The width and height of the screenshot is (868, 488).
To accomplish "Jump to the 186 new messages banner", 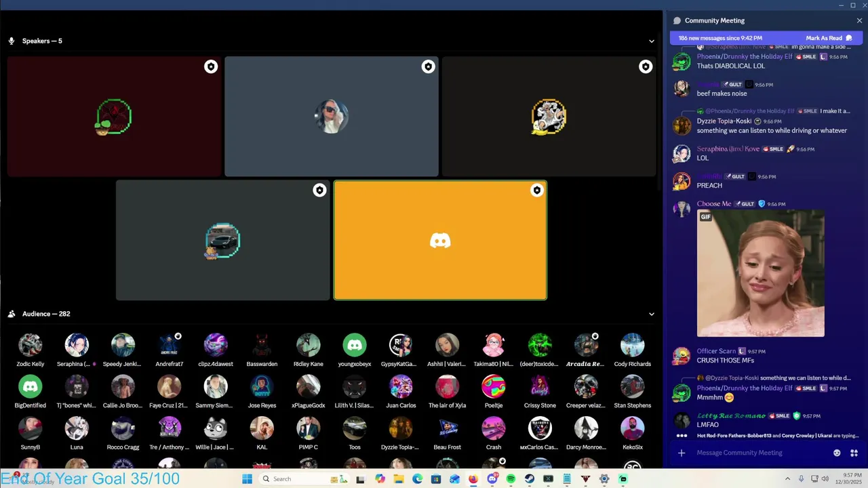I will 720,38.
